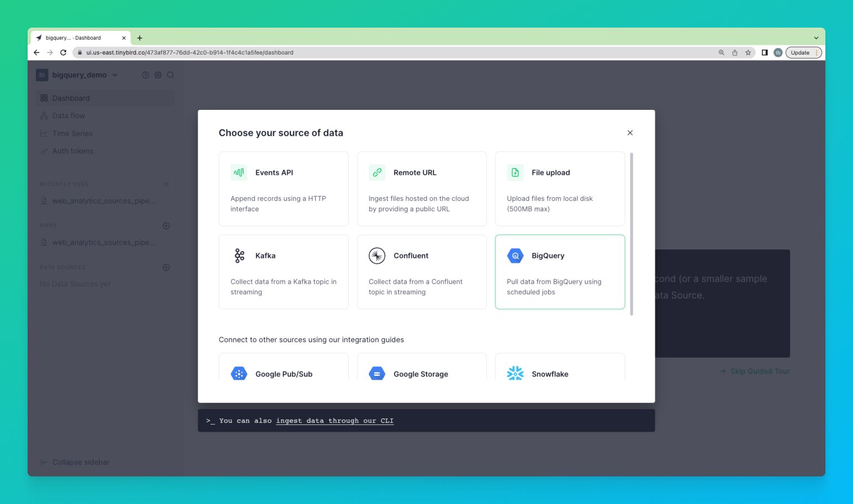This screenshot has width=853, height=504.
Task: Pick the Kafka source icon
Action: pyautogui.click(x=239, y=256)
